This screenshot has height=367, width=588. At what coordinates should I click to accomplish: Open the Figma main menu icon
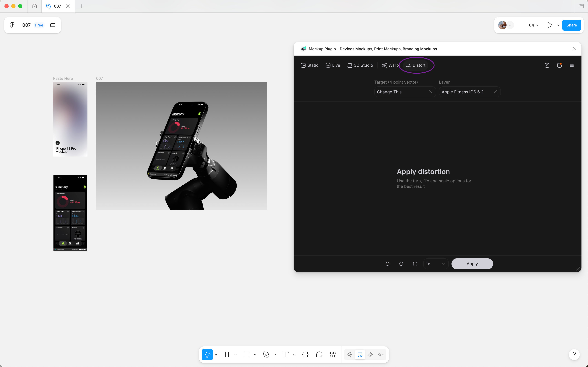pyautogui.click(x=12, y=25)
